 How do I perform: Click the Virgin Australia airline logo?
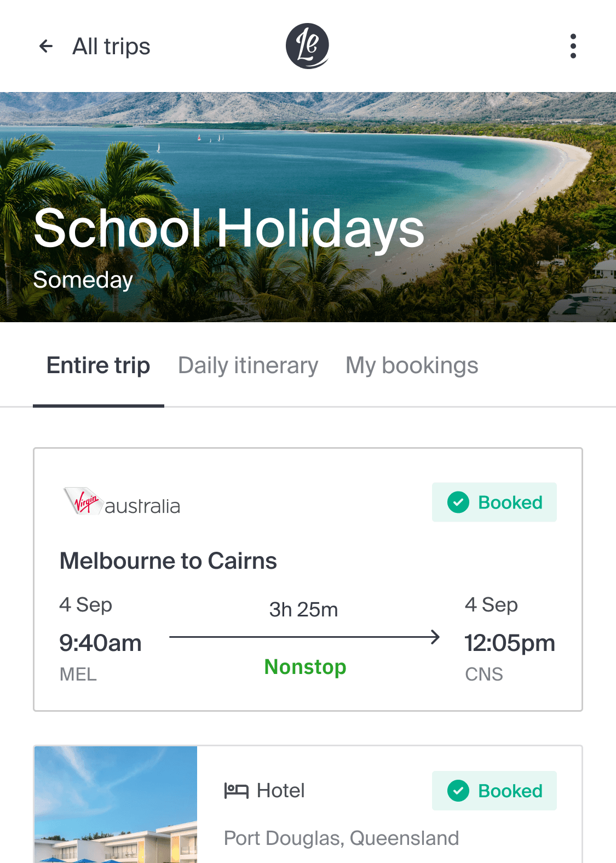pos(122,502)
